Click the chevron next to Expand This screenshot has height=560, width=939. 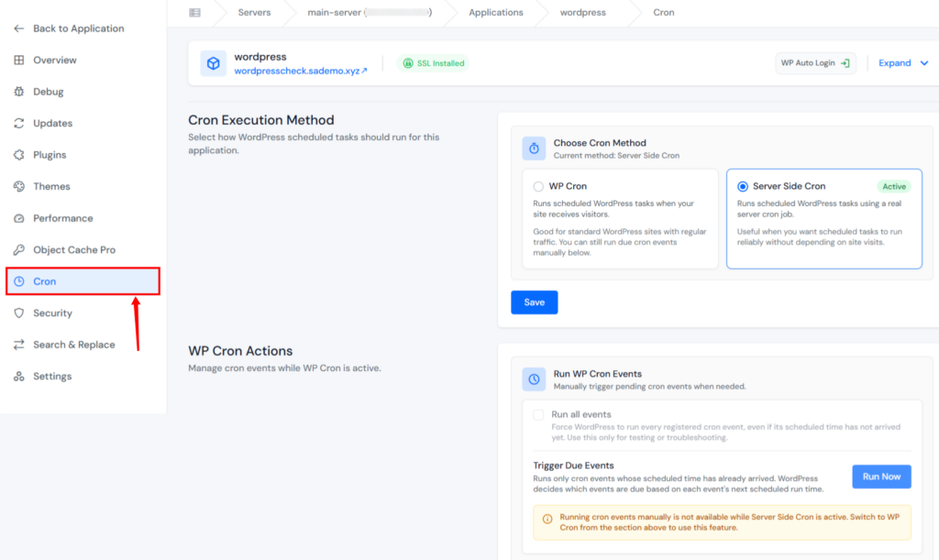tap(924, 63)
